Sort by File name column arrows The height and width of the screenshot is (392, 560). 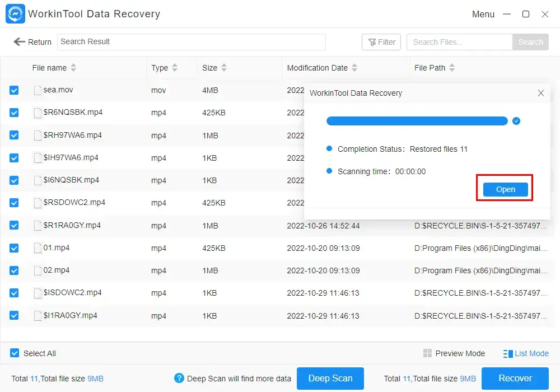pyautogui.click(x=73, y=67)
